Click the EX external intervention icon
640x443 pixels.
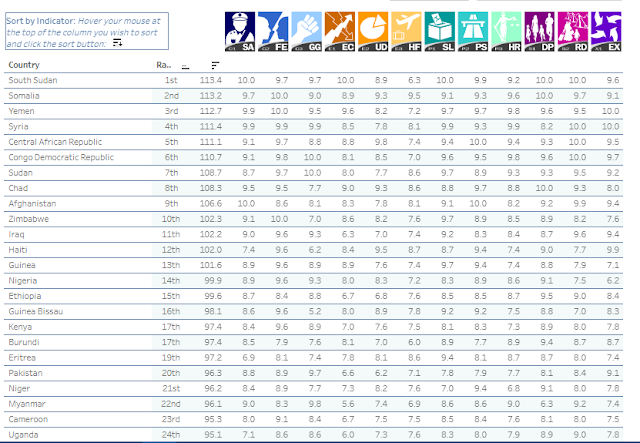point(606,32)
